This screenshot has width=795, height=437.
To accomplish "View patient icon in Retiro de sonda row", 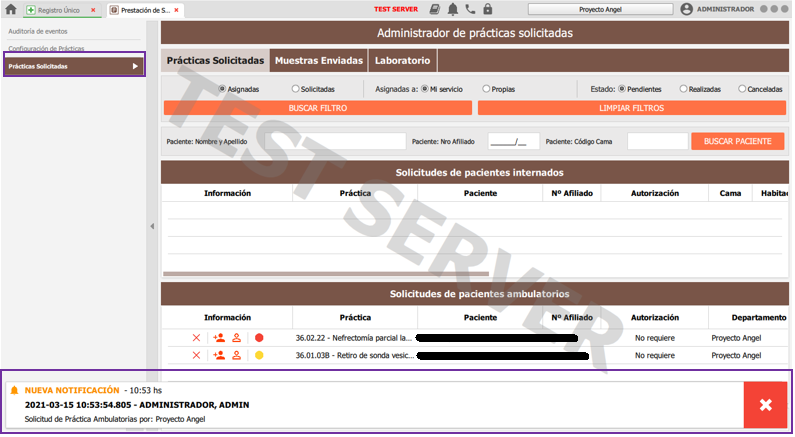I will coord(236,355).
